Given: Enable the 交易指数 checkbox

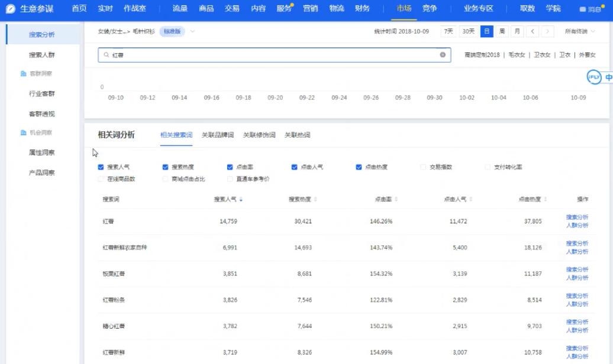Looking at the screenshot, I should point(424,167).
